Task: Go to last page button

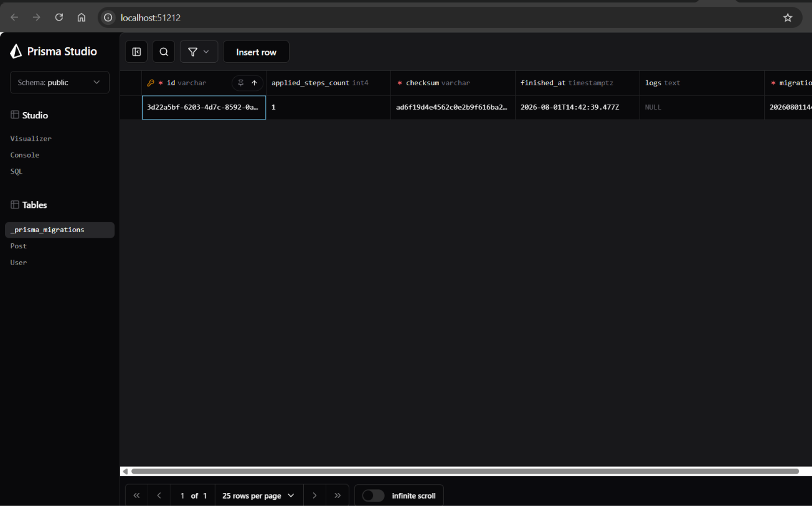Action: 338,495
